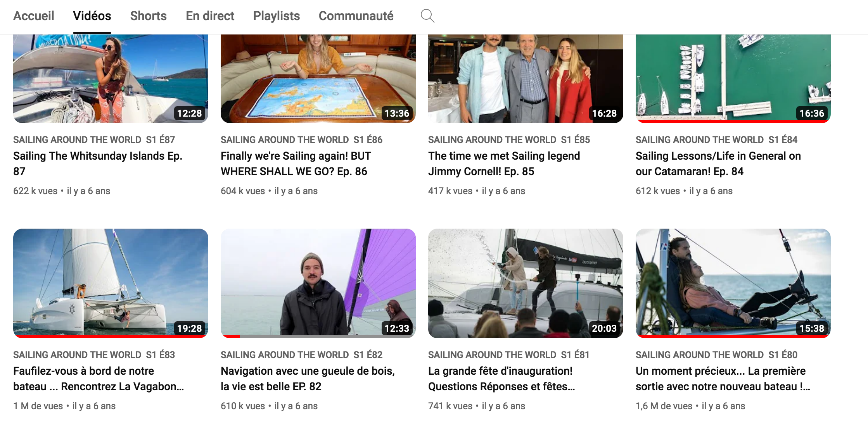
Task: Switch to the Shorts tab
Action: point(148,16)
